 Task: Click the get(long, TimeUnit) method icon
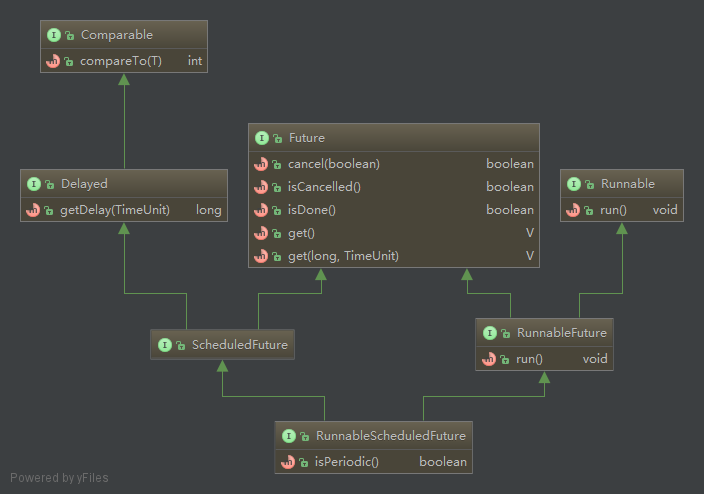261,256
